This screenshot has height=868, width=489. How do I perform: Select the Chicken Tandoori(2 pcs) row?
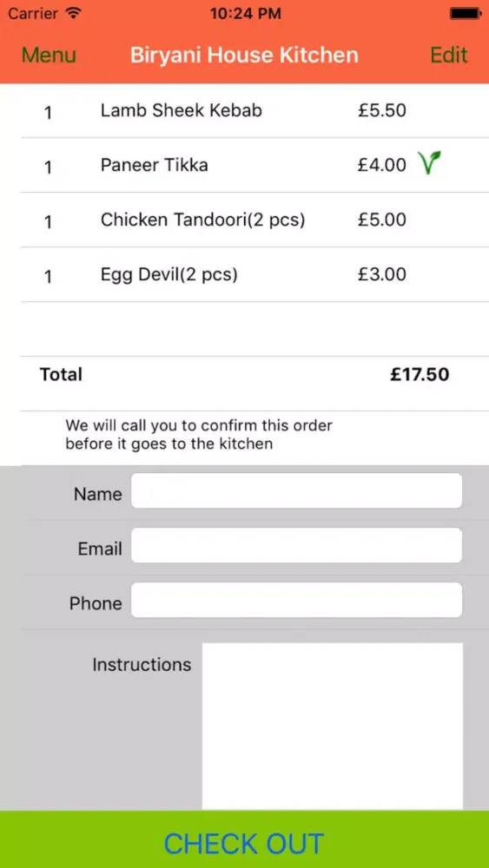pyautogui.click(x=254, y=220)
